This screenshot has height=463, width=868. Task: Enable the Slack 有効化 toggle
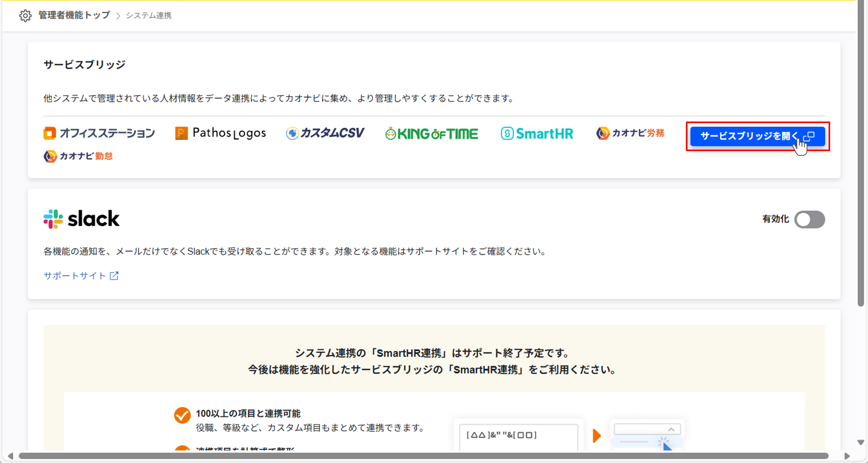(810, 219)
